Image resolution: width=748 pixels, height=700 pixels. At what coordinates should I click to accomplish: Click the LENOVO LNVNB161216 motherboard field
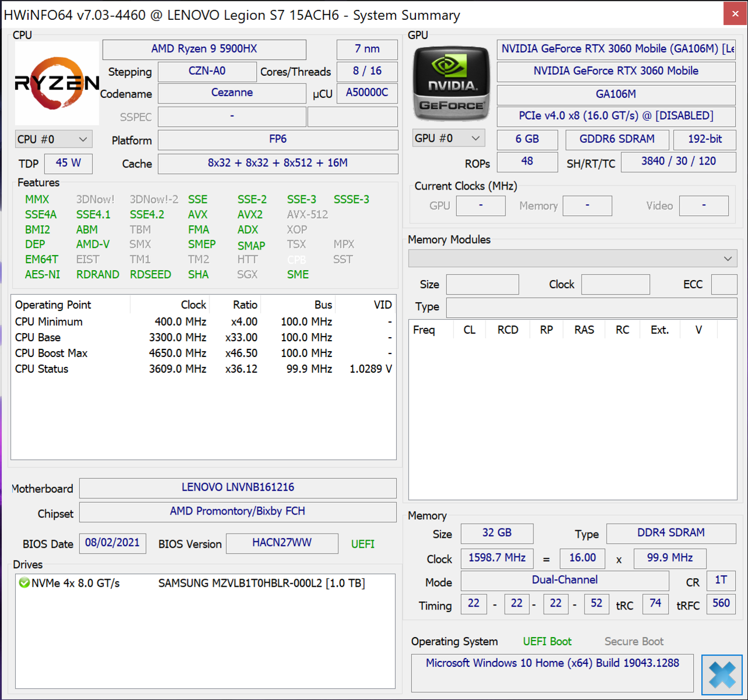tap(238, 488)
